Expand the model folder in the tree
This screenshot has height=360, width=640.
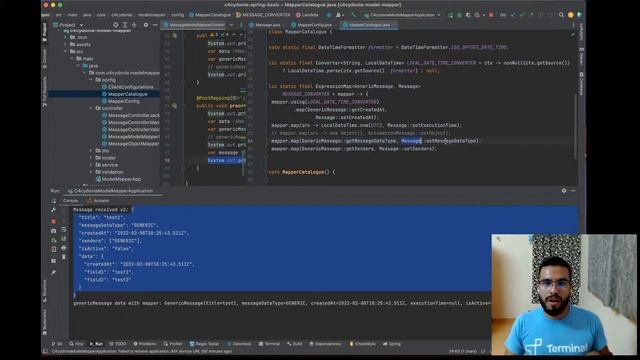pyautogui.click(x=91, y=158)
